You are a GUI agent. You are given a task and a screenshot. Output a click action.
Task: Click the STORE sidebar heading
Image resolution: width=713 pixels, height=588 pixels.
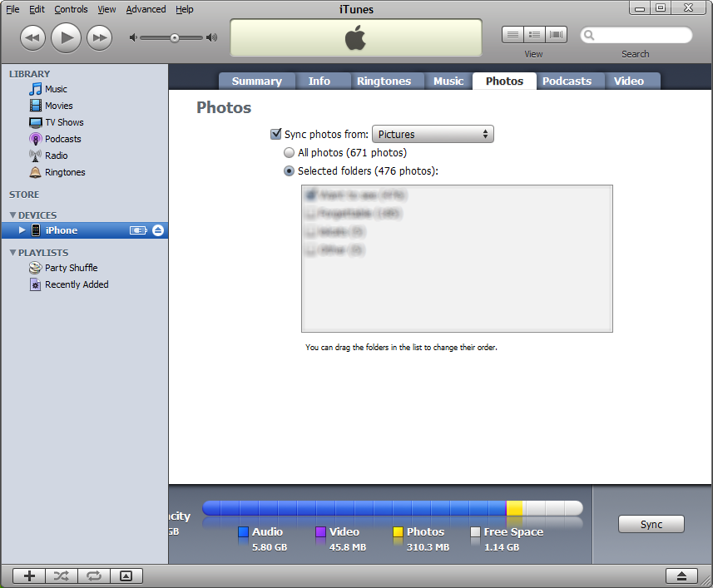pos(24,195)
